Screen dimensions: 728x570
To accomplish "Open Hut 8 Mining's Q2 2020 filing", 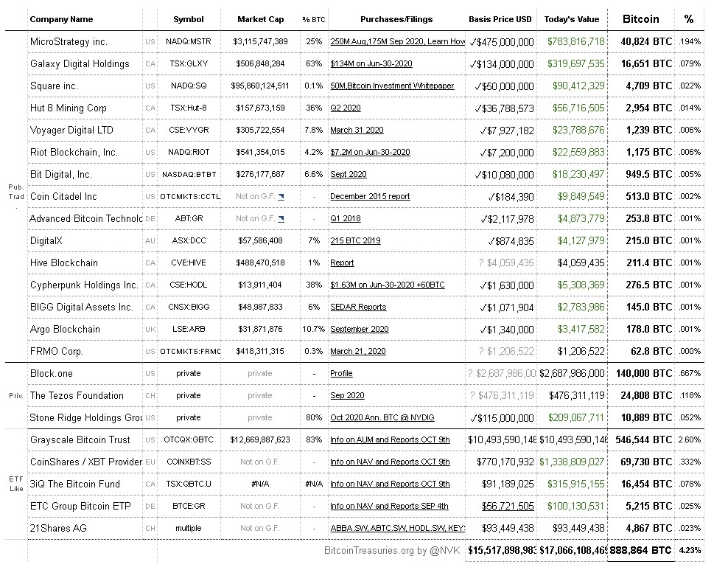I will (345, 108).
